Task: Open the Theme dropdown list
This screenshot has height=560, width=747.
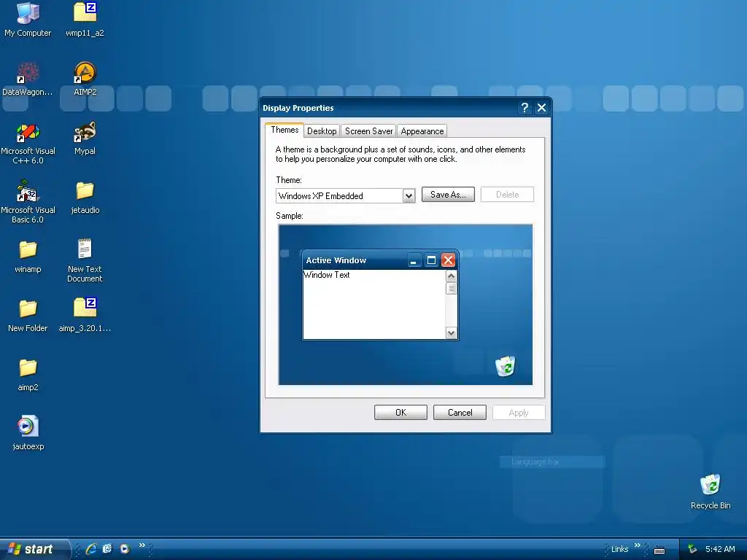Action: point(409,195)
